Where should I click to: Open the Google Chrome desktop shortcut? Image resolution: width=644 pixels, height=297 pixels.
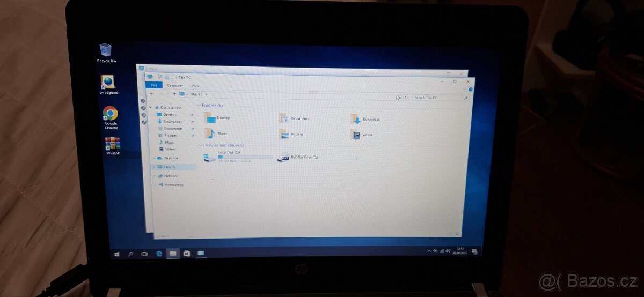coord(111,117)
